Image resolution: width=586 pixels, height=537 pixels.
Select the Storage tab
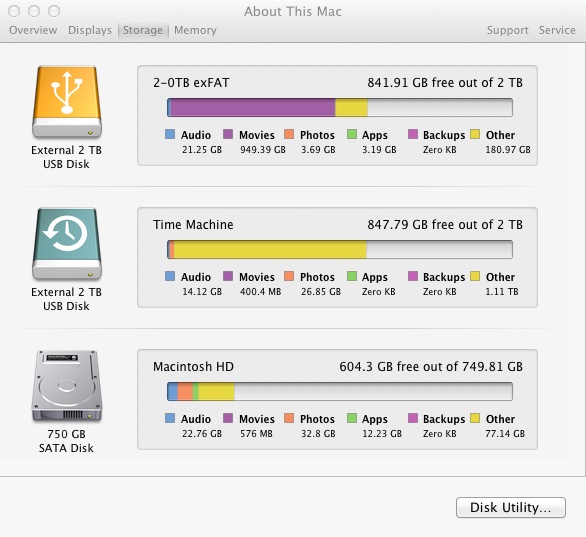[143, 30]
